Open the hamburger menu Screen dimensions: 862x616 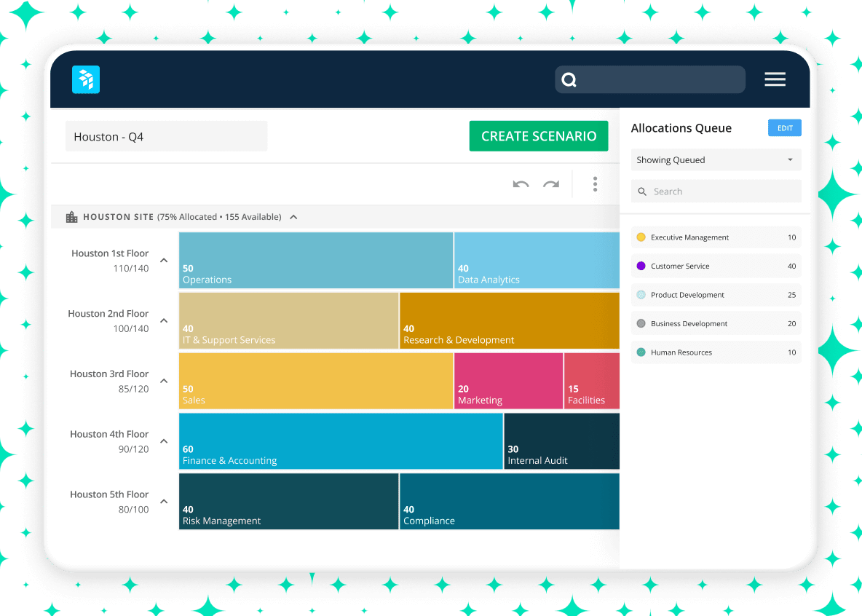coord(775,79)
